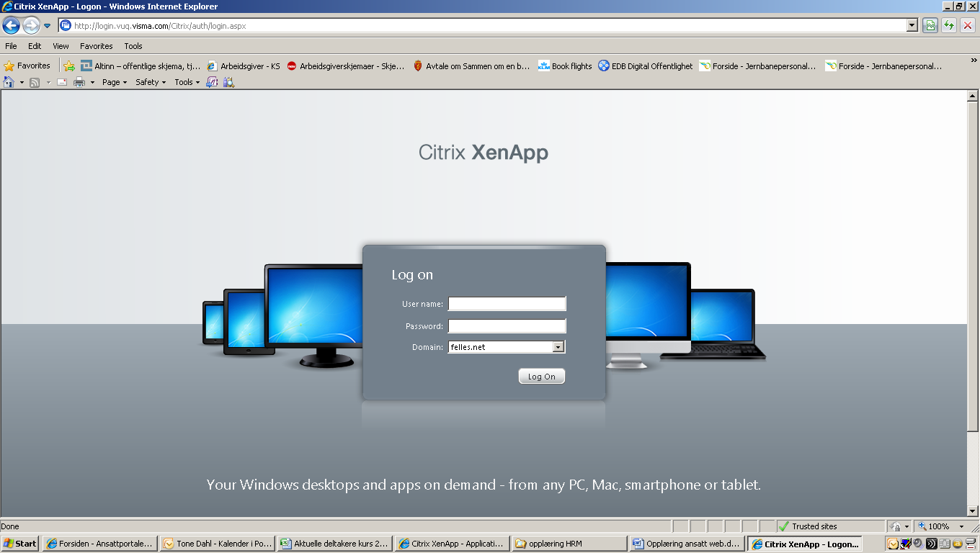Expand the Domain felles.net dropdown

(x=558, y=347)
